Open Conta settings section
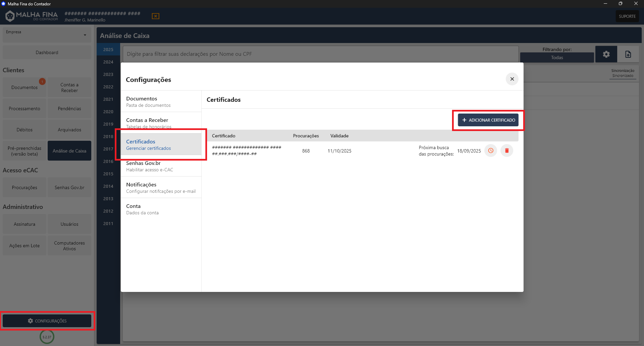Screen dimensions: 644x346 pos(161,209)
